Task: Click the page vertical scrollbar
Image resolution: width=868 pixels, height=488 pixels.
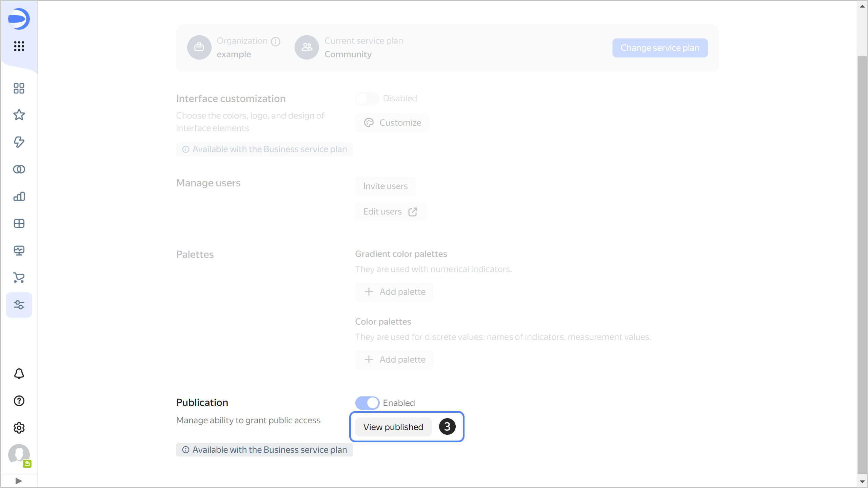Action: pos(862,264)
